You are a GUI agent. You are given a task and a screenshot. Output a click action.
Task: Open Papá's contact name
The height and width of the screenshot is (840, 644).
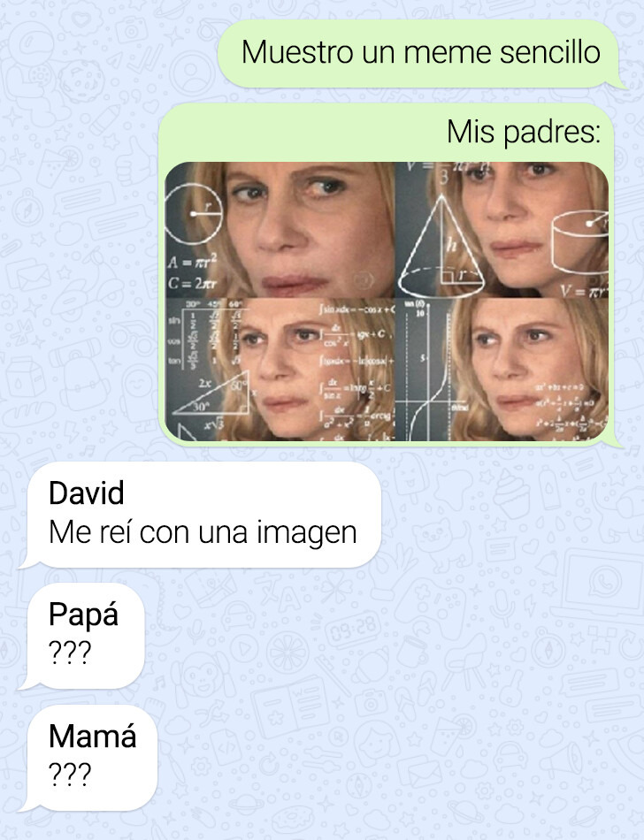(x=83, y=615)
